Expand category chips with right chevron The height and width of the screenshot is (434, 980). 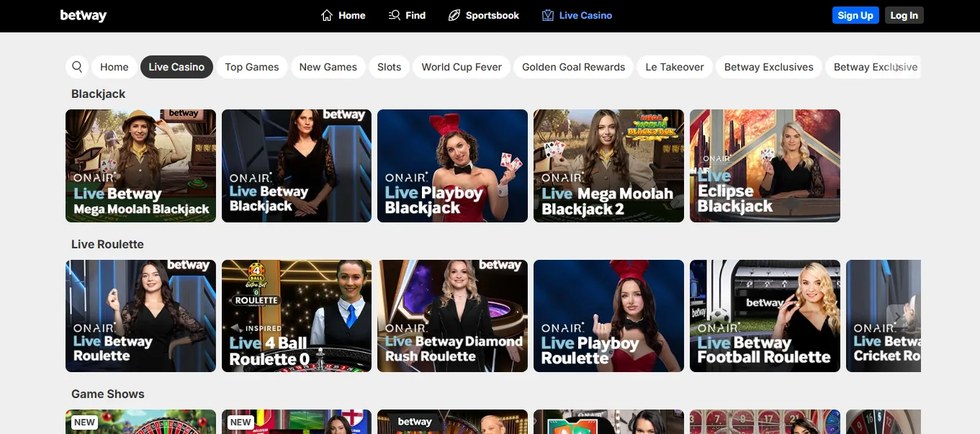pyautogui.click(x=896, y=67)
